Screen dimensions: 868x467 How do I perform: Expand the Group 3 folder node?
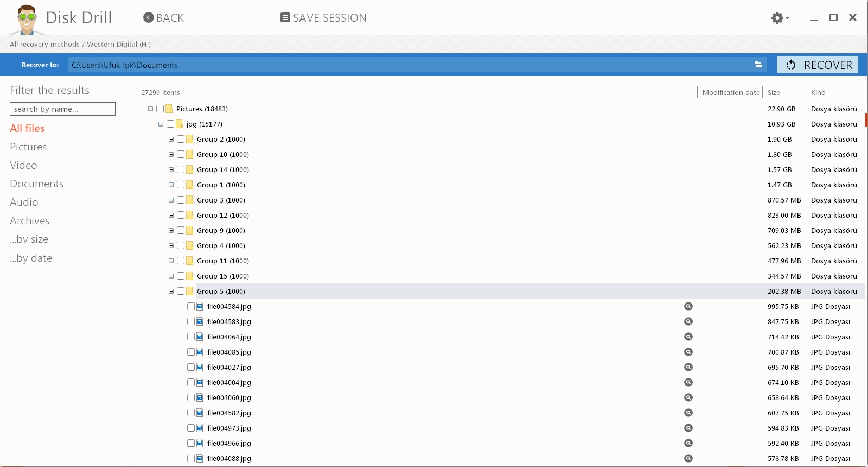(171, 200)
